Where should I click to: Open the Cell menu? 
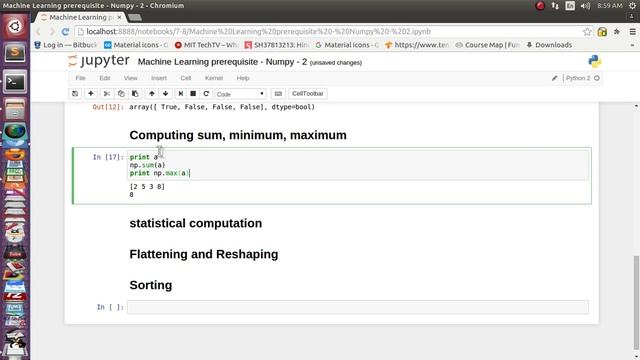point(185,78)
